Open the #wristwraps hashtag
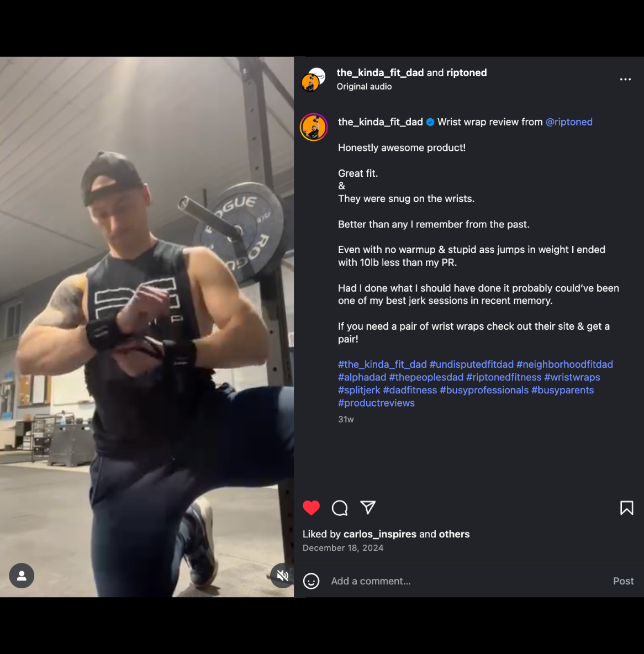644x654 pixels. (572, 377)
